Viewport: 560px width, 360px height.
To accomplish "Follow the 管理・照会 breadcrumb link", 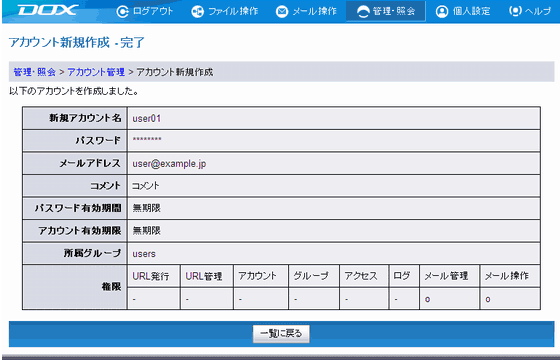I will [35, 72].
